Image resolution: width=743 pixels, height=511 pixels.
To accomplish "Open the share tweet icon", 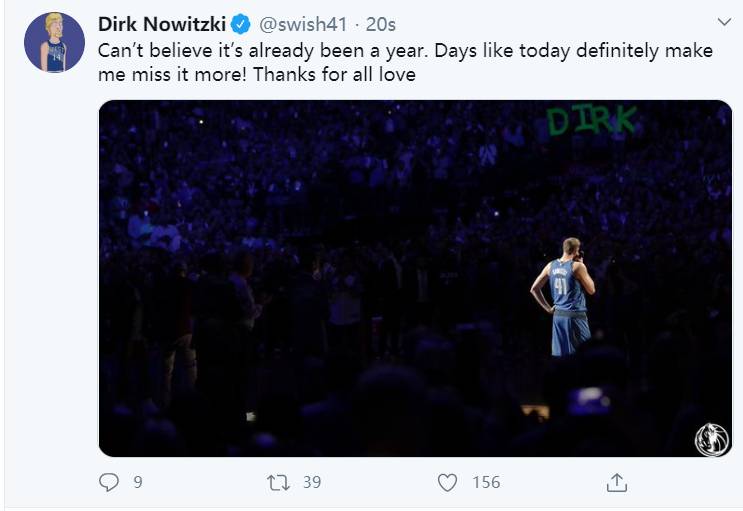I will [x=617, y=482].
